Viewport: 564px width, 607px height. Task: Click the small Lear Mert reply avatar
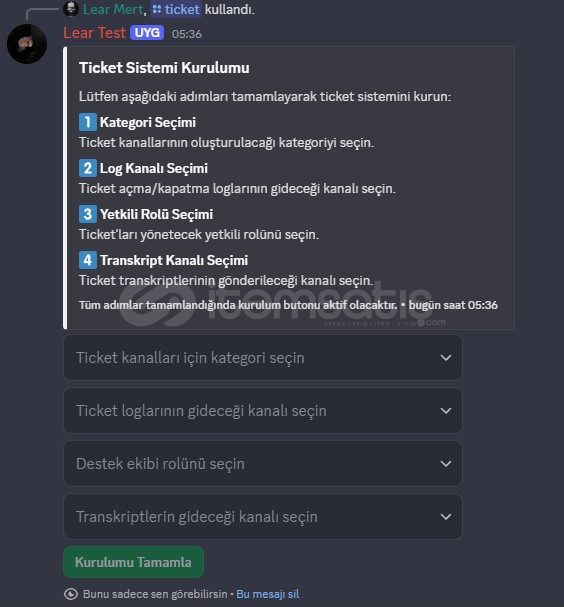point(71,9)
